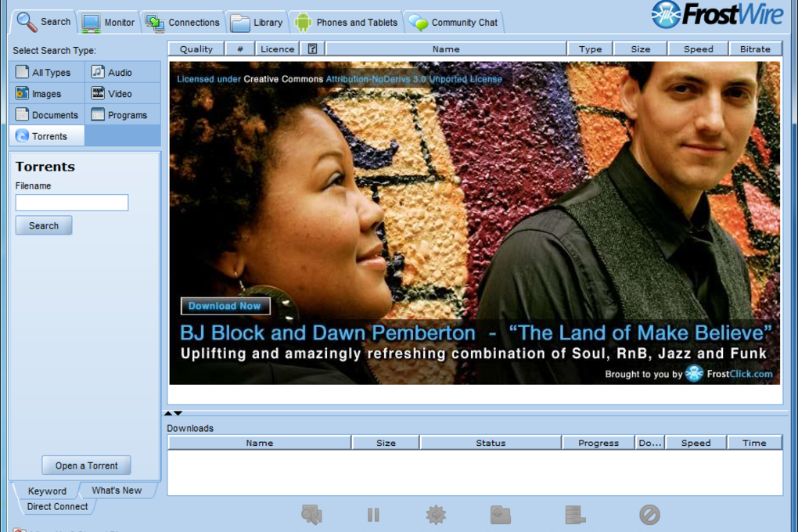Focus the Filename input field
Viewport: 798px width, 532px height.
pos(72,203)
